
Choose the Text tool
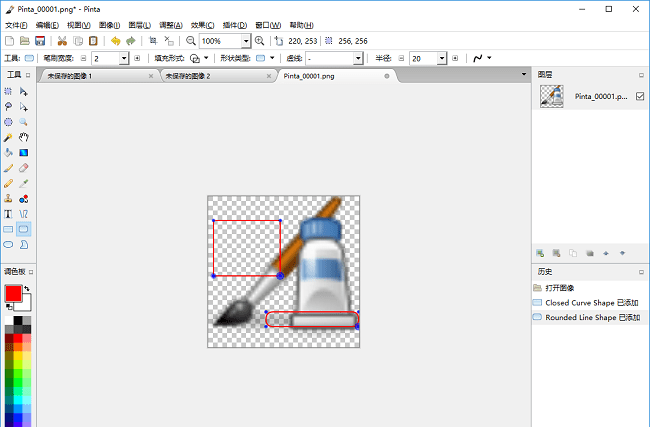coord(9,214)
